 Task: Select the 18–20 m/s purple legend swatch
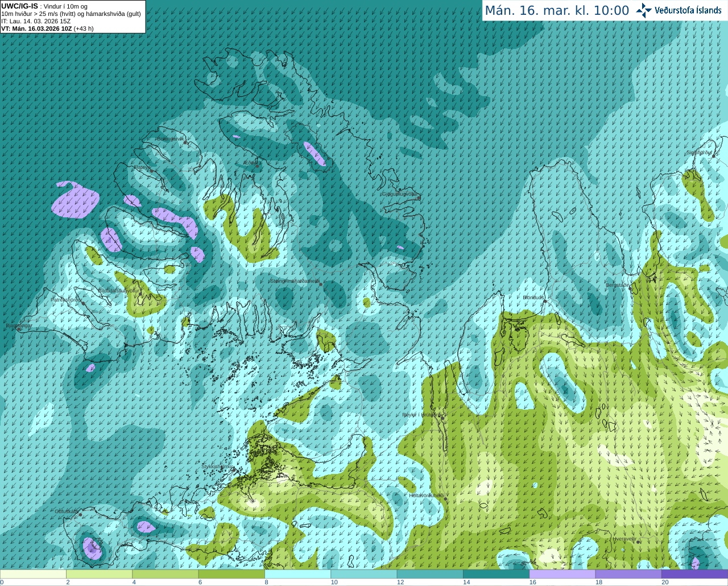[628, 574]
